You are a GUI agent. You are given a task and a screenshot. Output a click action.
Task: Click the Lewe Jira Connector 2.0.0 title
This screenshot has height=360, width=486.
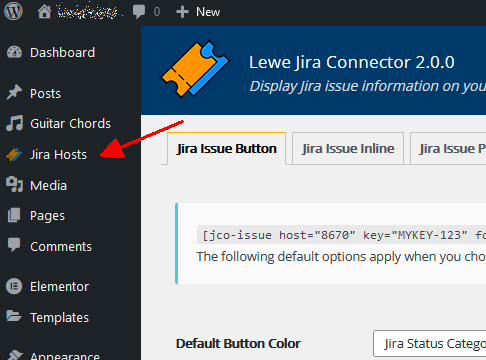click(x=352, y=62)
